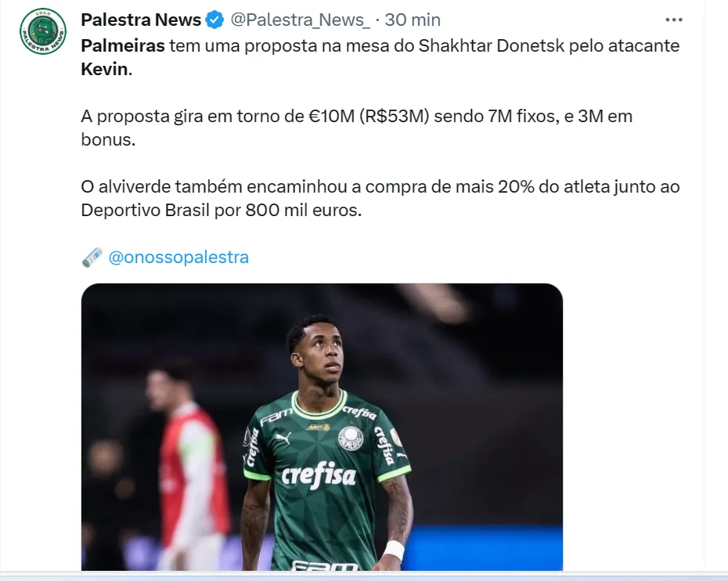Click the Deportivo Brasil paragraph text

coord(380,198)
